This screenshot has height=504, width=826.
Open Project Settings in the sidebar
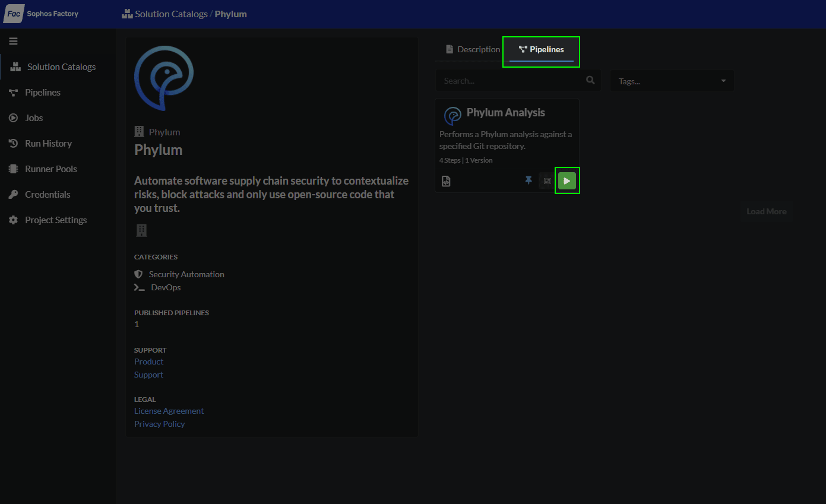pos(48,220)
